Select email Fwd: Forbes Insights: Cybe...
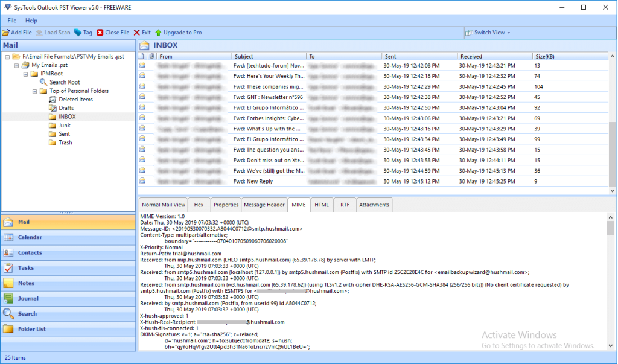The height and width of the screenshot is (364, 618). [373, 118]
